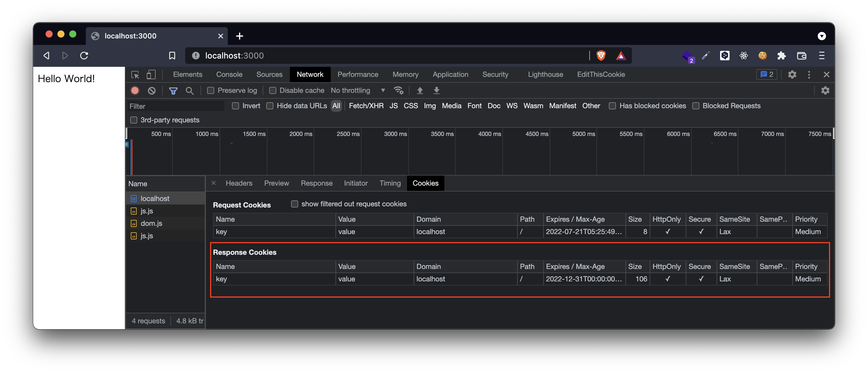This screenshot has height=373, width=868.
Task: Activate inspect element picker
Action: [135, 74]
